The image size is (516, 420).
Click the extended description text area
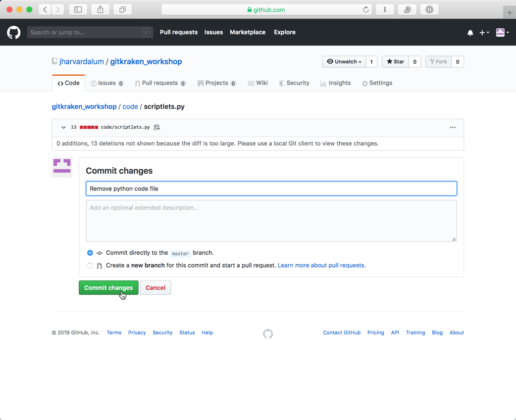click(271, 220)
